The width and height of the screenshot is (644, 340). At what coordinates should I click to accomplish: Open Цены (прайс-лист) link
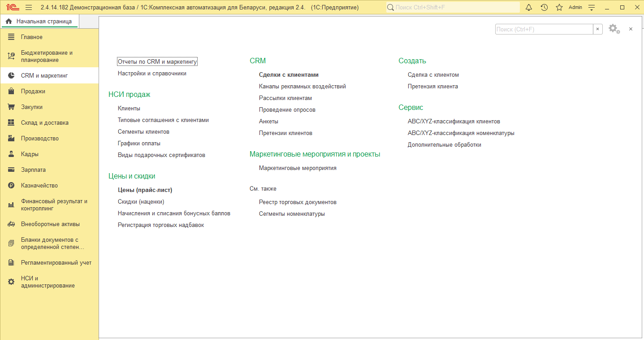145,190
